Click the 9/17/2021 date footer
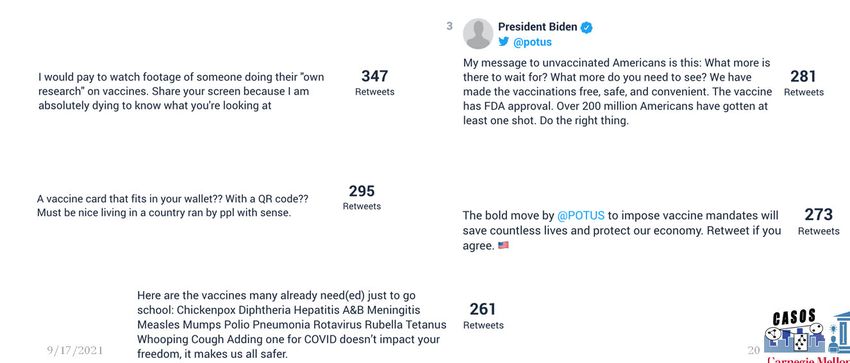 point(74,350)
